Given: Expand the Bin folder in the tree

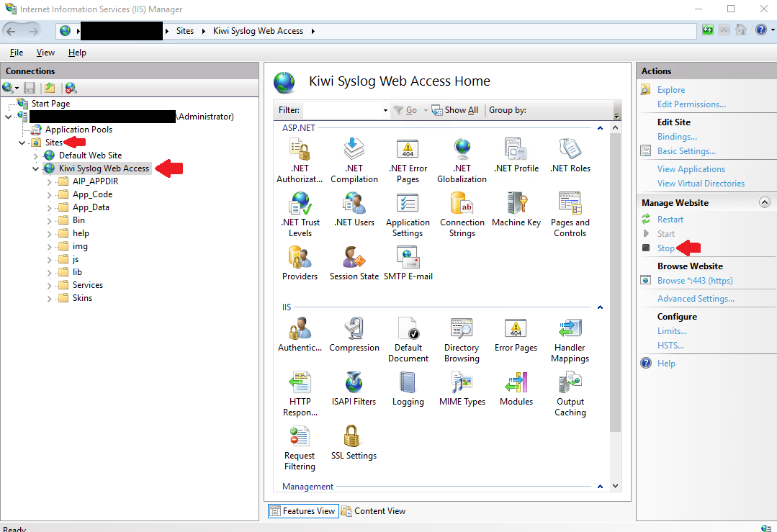Looking at the screenshot, I should tap(48, 220).
